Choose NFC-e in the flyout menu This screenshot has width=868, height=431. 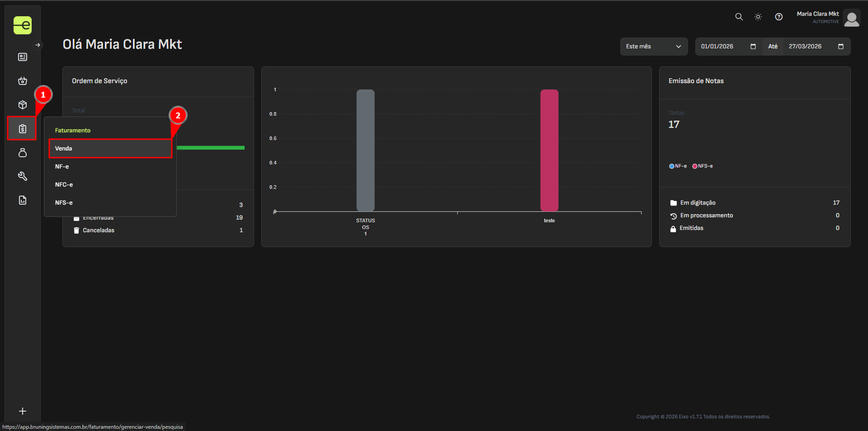coord(64,185)
